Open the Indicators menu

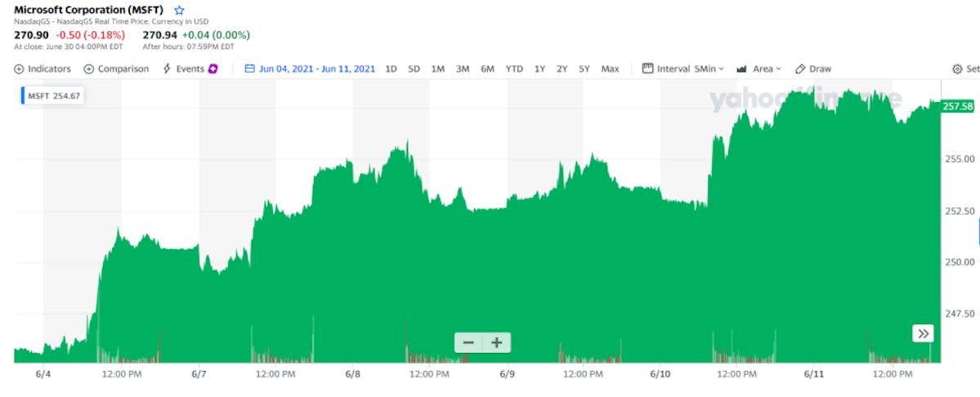[43, 69]
